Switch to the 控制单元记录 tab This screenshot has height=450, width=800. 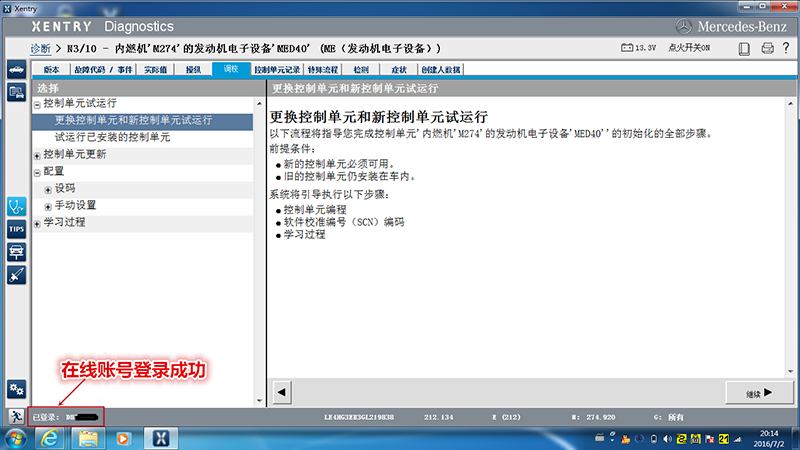(x=277, y=69)
